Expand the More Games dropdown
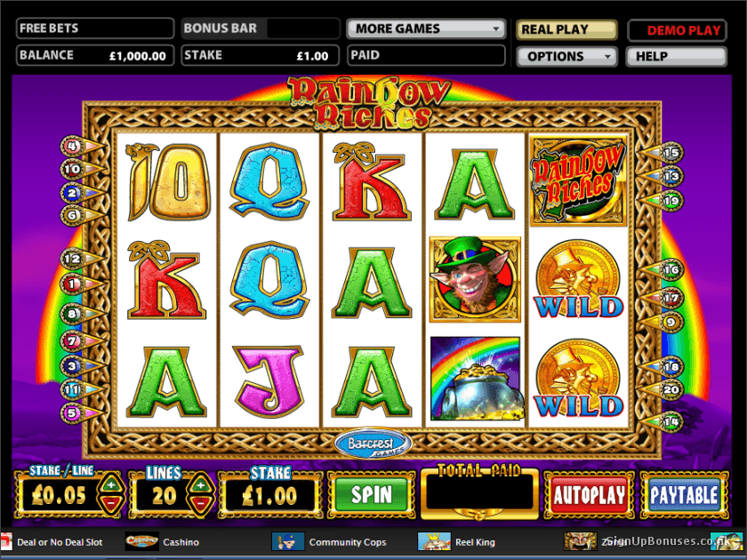747x560 pixels. [426, 28]
